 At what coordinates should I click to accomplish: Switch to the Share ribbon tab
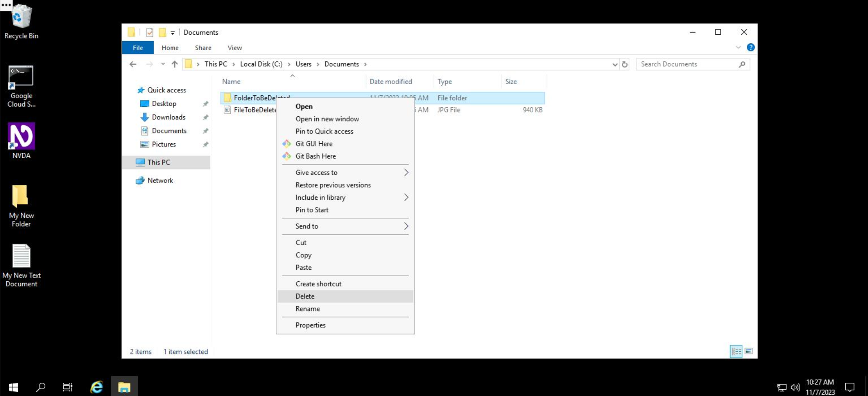point(203,47)
